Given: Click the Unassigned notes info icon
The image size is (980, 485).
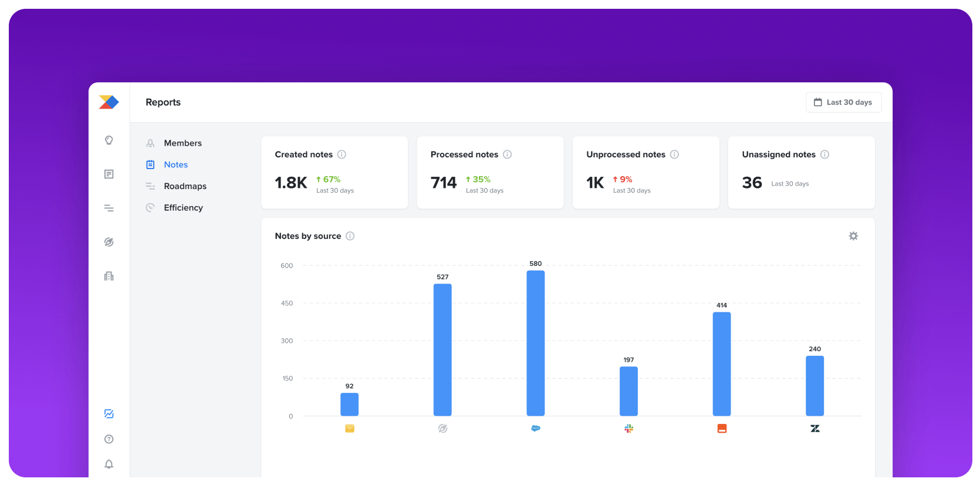Looking at the screenshot, I should coord(824,154).
